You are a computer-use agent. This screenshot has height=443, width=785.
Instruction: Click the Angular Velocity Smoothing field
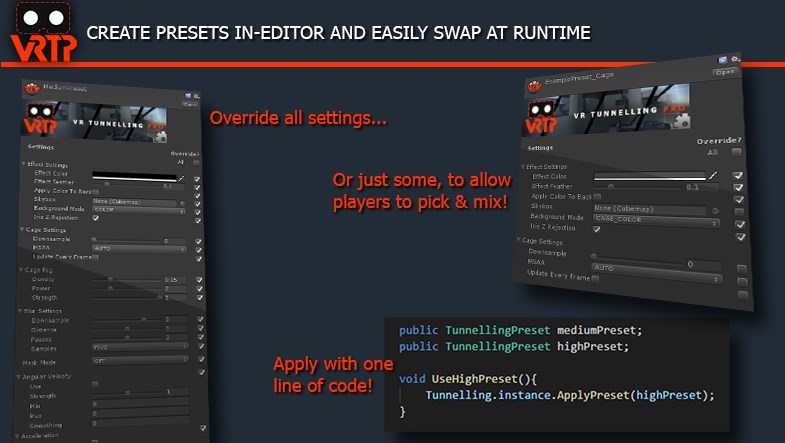(141, 423)
